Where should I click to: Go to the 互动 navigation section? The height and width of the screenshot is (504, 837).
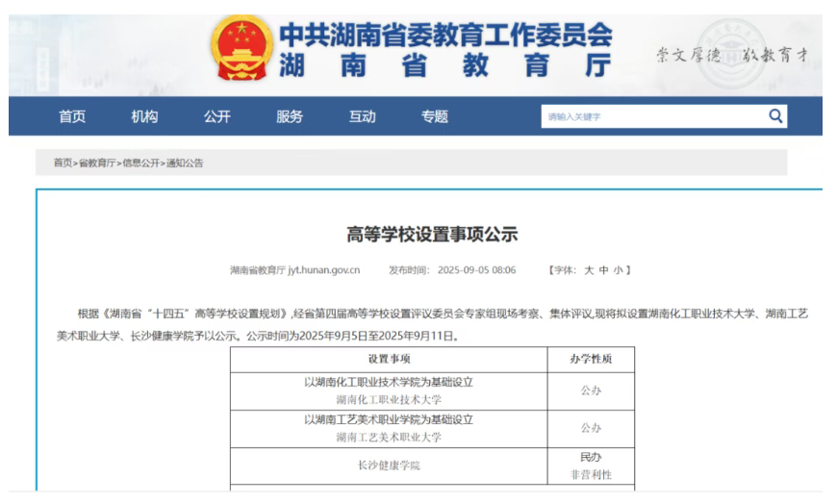click(x=362, y=116)
